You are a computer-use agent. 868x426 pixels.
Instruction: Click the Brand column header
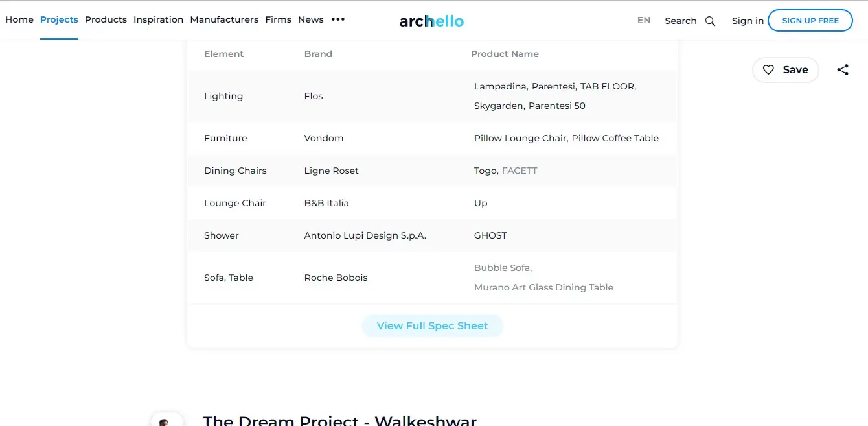pyautogui.click(x=318, y=54)
